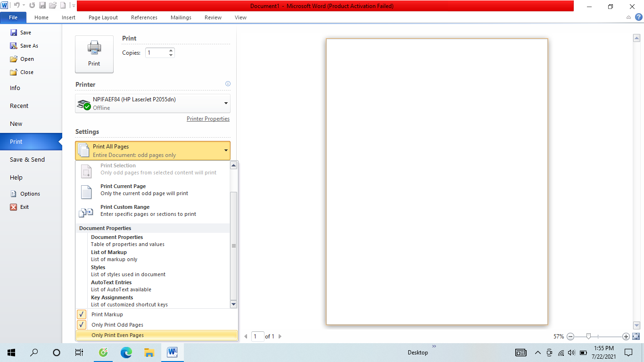Click the new blank document icon in title bar
Viewport: 644px width, 362px height.
click(63, 6)
